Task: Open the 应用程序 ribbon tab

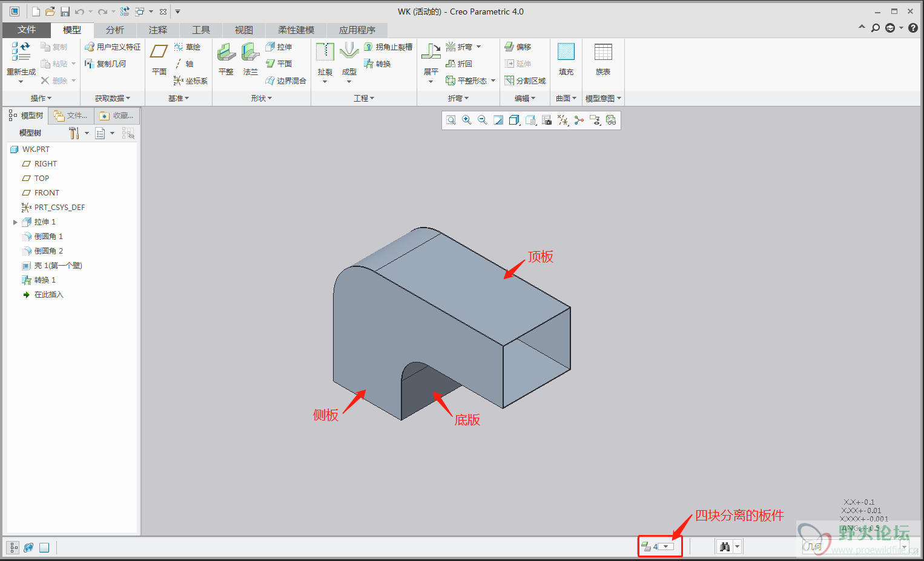Action: click(357, 30)
